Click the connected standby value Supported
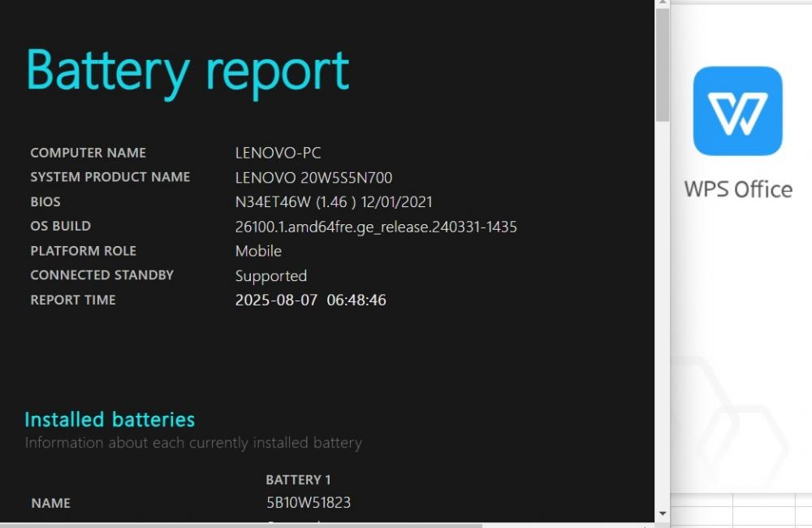The height and width of the screenshot is (528, 812). pos(271,275)
